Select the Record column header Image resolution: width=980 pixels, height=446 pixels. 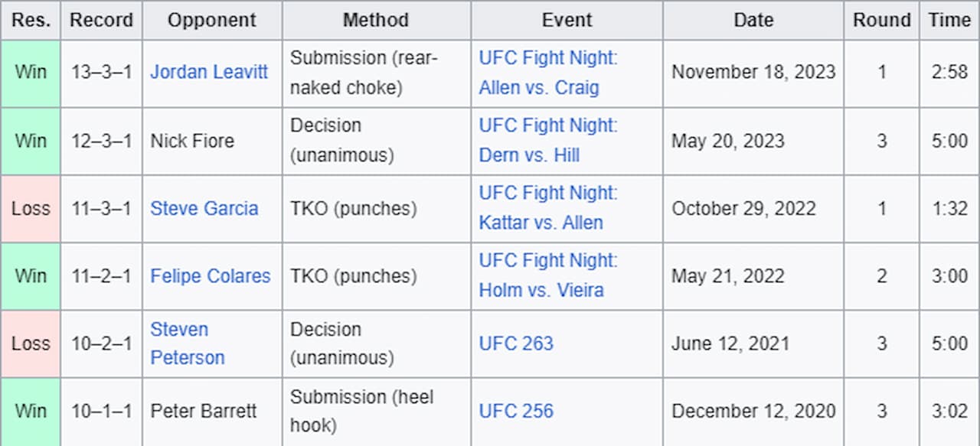(102, 20)
